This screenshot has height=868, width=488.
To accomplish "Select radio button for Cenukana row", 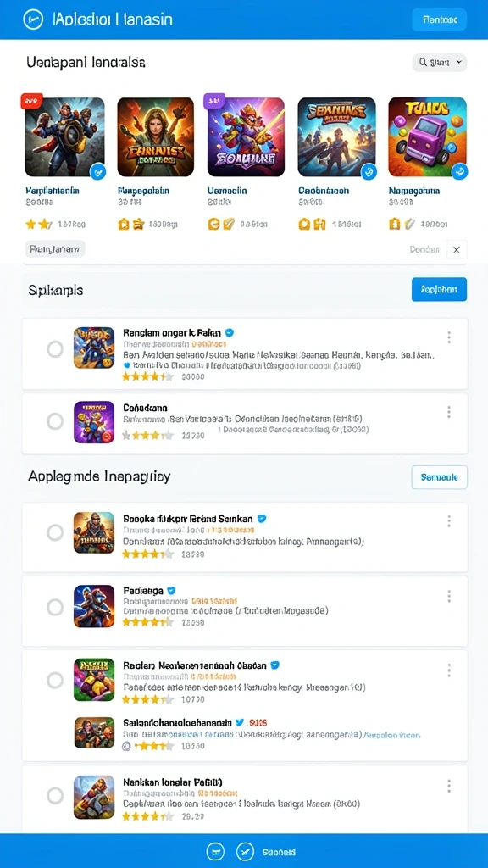I will coord(55,422).
